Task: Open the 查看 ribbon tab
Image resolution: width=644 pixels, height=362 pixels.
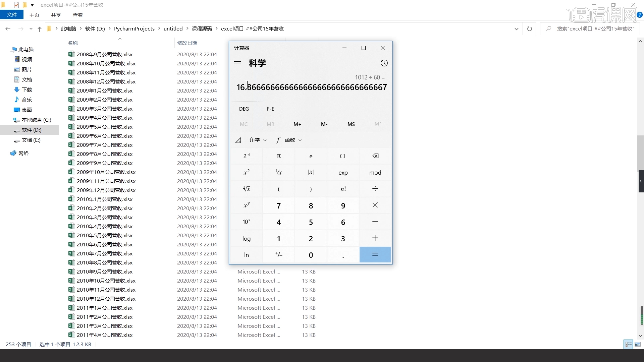Action: coord(78,15)
